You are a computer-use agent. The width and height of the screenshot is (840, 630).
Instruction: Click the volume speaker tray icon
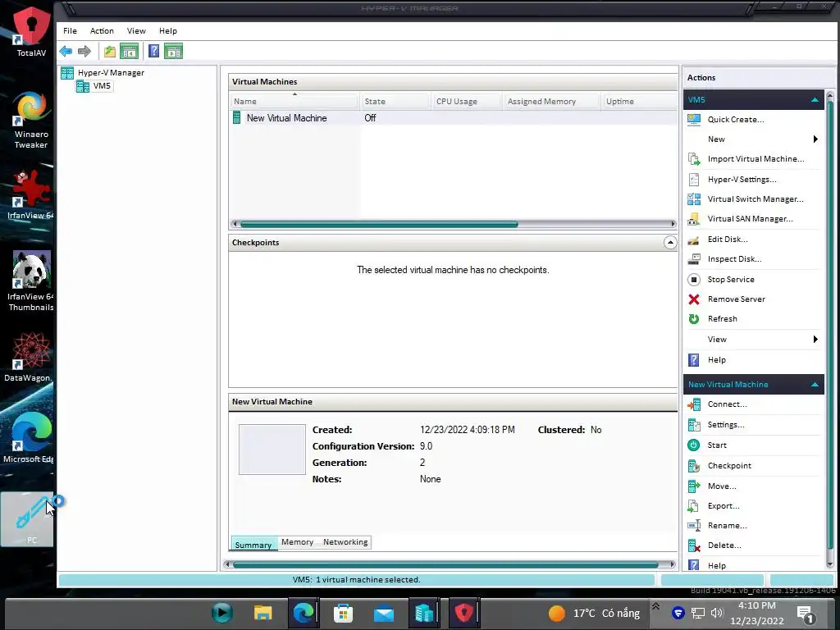click(716, 613)
